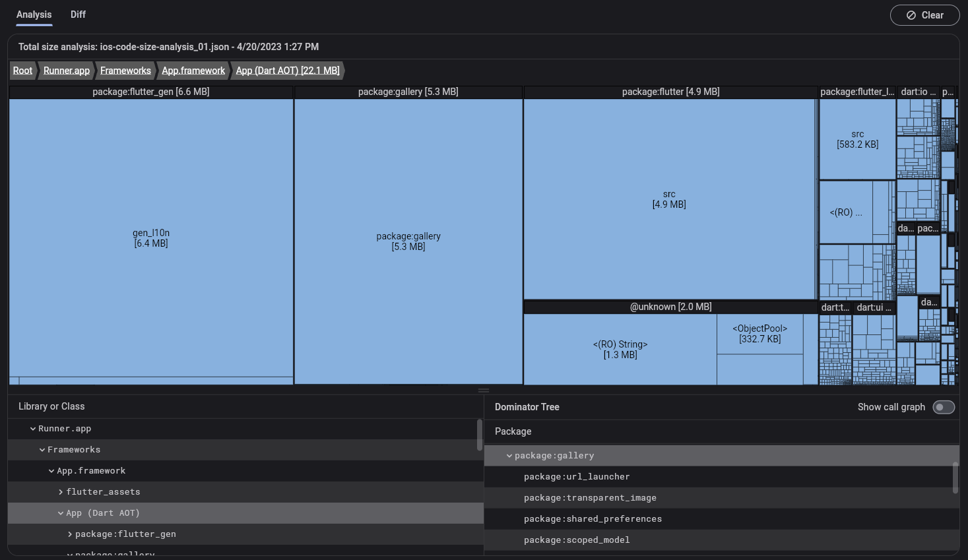Collapse the Runner.app tree node
Image resolution: width=968 pixels, height=560 pixels.
pos(33,428)
